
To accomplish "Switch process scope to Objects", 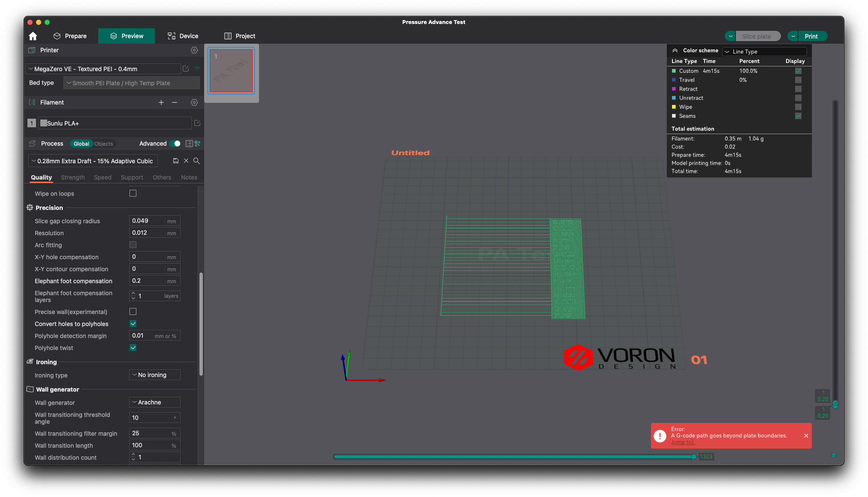I will coord(103,144).
